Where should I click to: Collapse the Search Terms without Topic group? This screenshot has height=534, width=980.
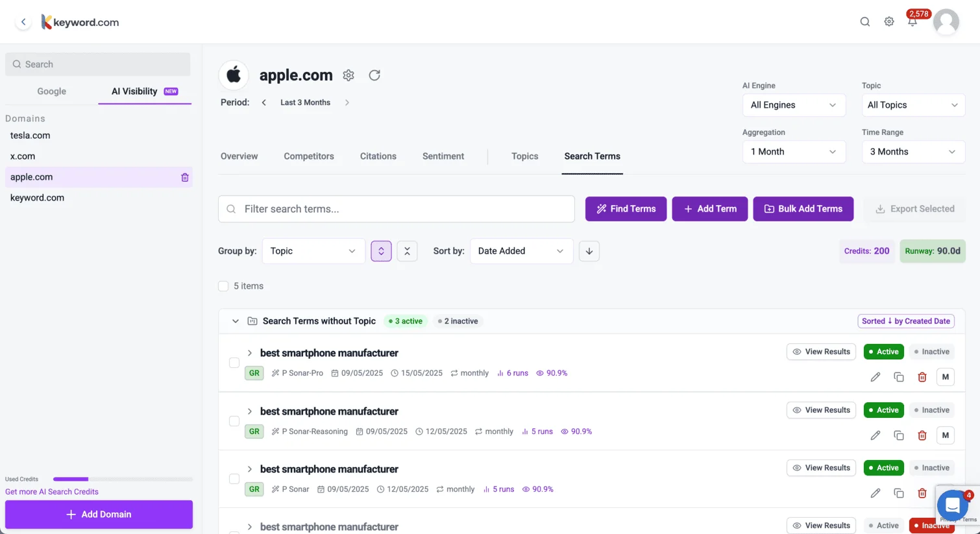coord(236,321)
